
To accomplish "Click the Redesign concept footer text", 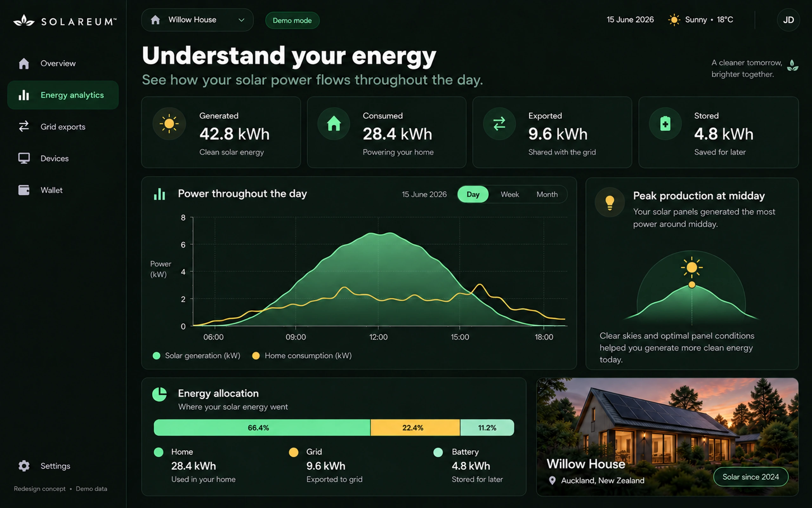I will pos(40,489).
